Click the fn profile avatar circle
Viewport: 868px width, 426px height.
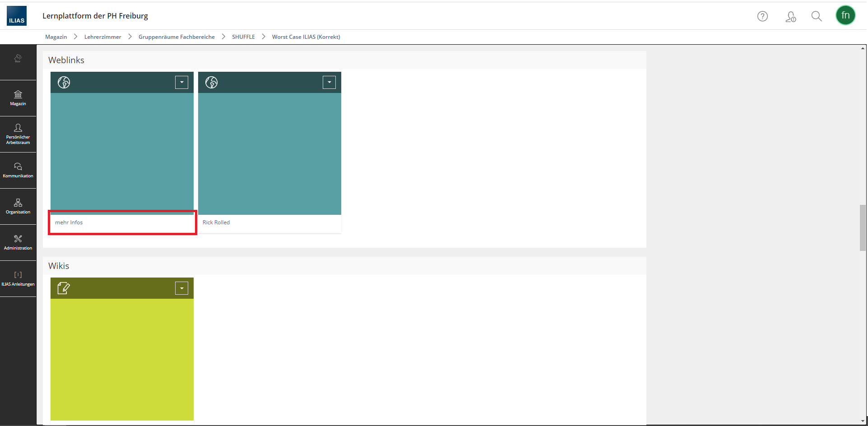click(846, 15)
